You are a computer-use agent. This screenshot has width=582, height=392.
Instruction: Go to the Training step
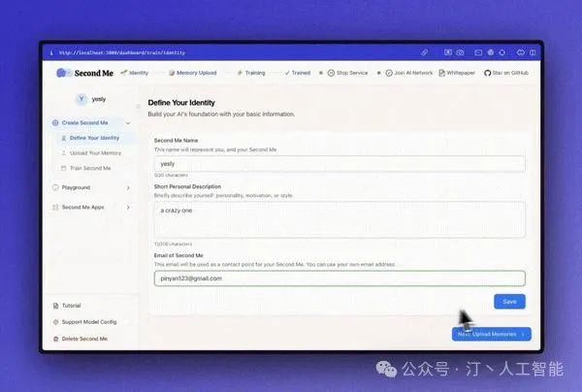point(251,73)
